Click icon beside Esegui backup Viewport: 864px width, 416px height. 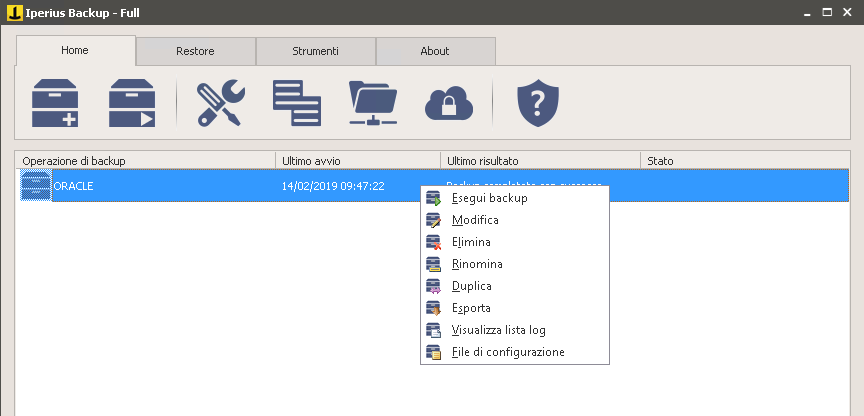[434, 198]
